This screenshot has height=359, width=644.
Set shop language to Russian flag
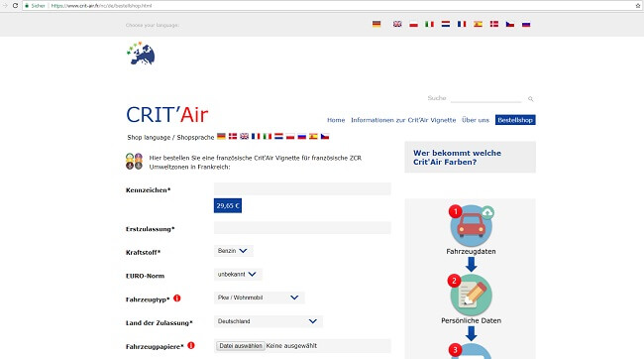pos(301,136)
